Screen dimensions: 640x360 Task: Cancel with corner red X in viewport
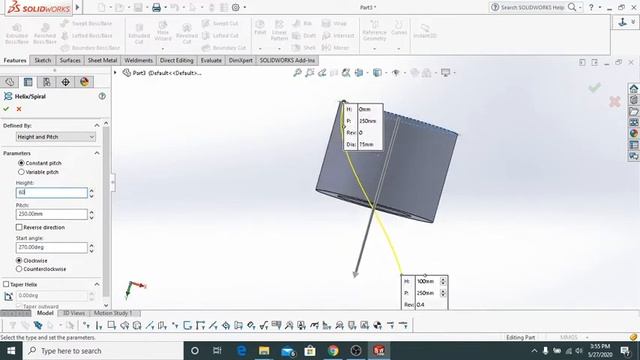click(615, 102)
